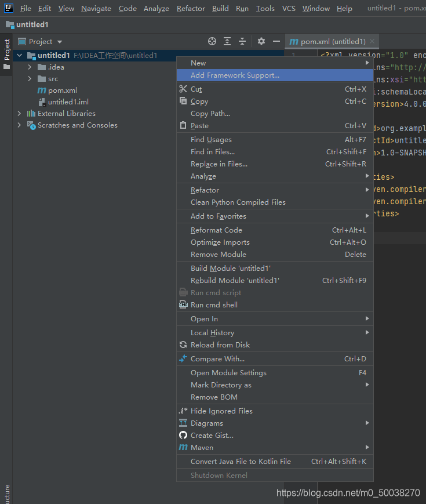
Task: Select Add Framework Support menu entry
Action: [235, 75]
